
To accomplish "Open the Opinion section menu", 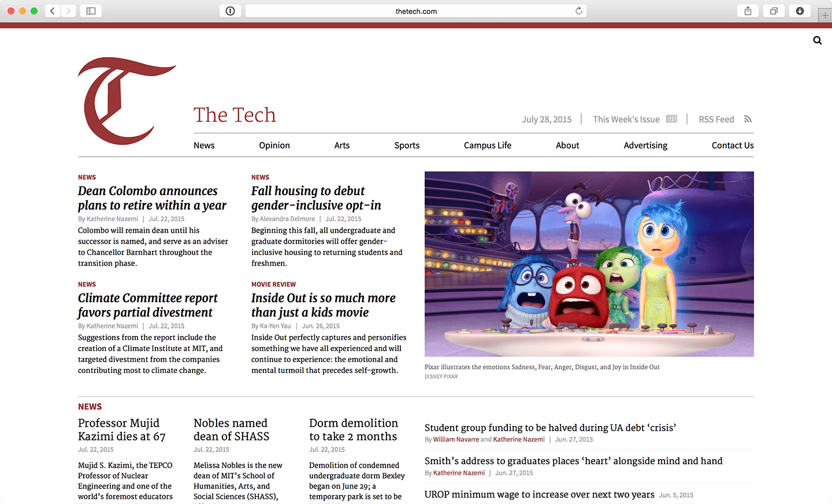I will tap(274, 145).
